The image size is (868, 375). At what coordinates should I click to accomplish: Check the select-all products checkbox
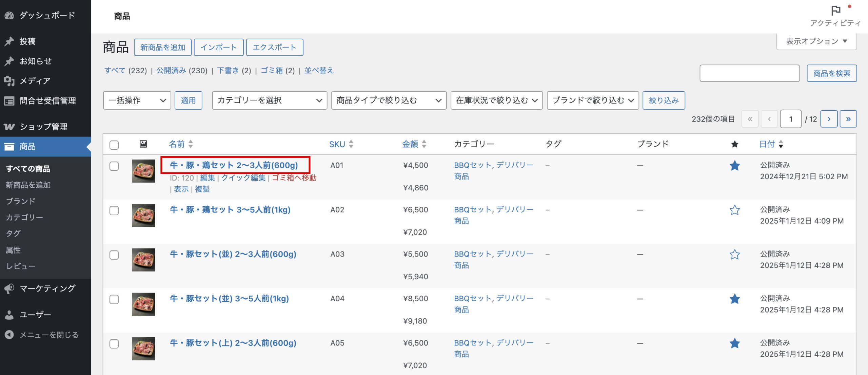[114, 145]
